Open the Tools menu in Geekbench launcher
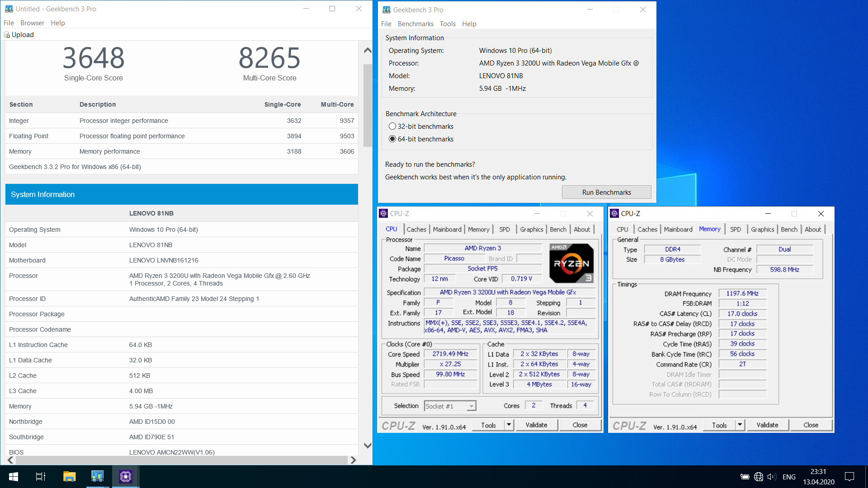868x488 pixels. [448, 24]
